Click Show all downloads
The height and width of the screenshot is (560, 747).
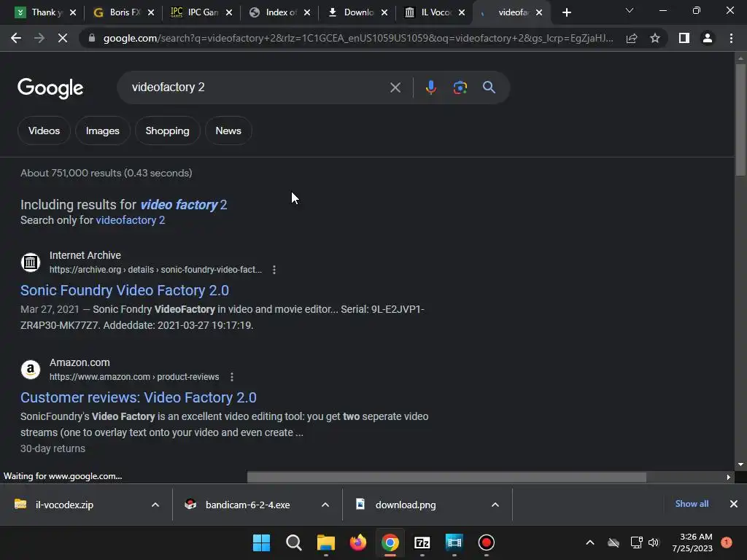(692, 504)
